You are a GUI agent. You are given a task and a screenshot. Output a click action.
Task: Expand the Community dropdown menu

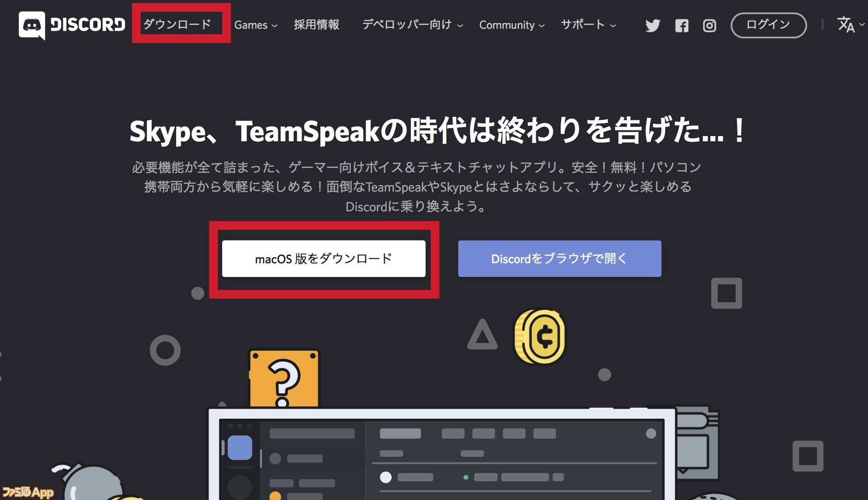pos(512,24)
